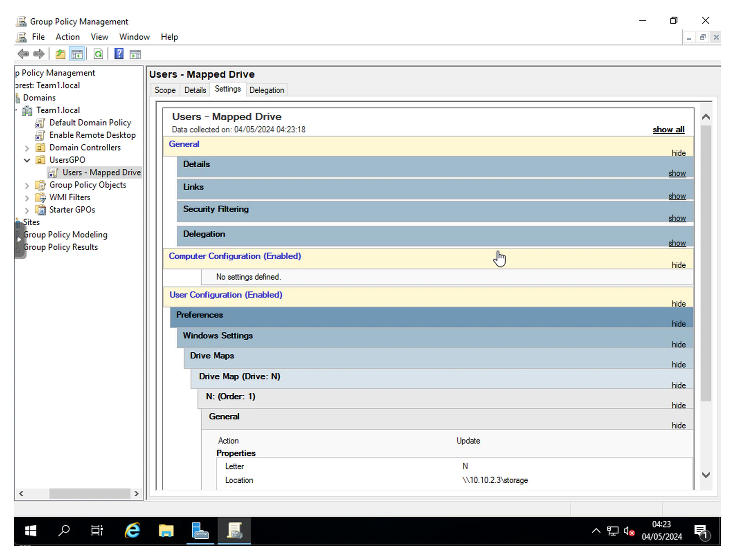Click the Forward arrow toolbar icon
The height and width of the screenshot is (560, 735).
pyautogui.click(x=39, y=54)
